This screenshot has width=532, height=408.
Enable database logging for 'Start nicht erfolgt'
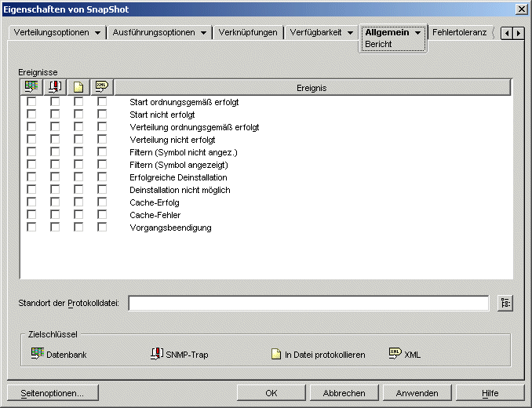click(31, 115)
